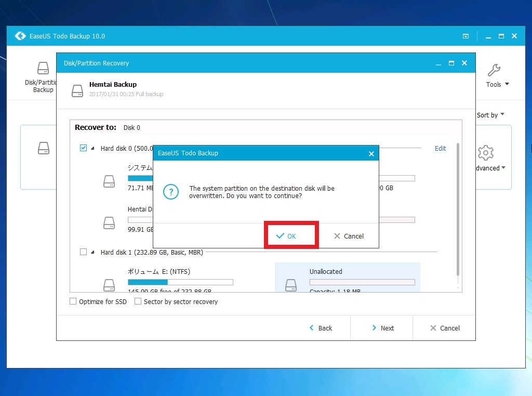Proceed with the Next button

(383, 328)
